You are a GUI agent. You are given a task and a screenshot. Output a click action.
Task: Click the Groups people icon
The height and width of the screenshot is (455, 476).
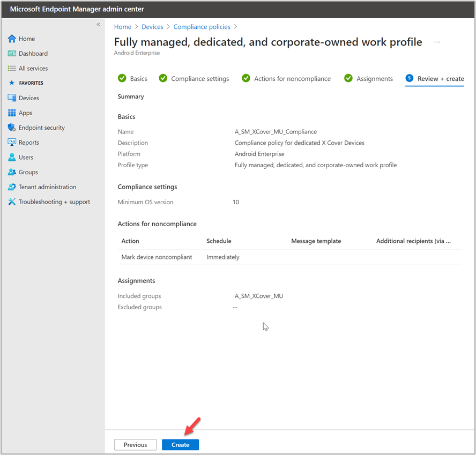coord(12,172)
